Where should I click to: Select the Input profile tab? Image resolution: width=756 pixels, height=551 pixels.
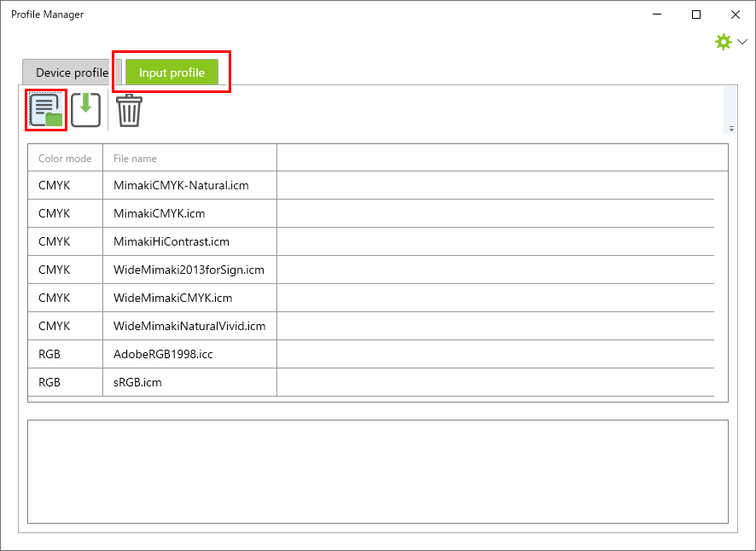coord(172,72)
